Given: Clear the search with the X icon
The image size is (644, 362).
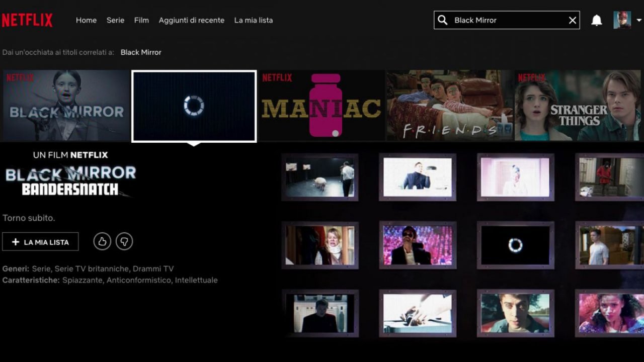Looking at the screenshot, I should pos(572,20).
